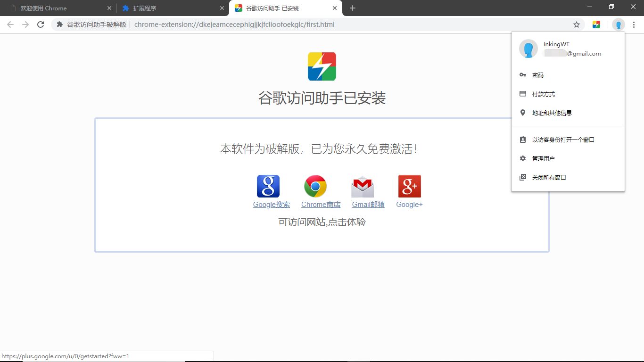Click the credit card icon beside 付款方式
644x362 pixels.
(522, 94)
